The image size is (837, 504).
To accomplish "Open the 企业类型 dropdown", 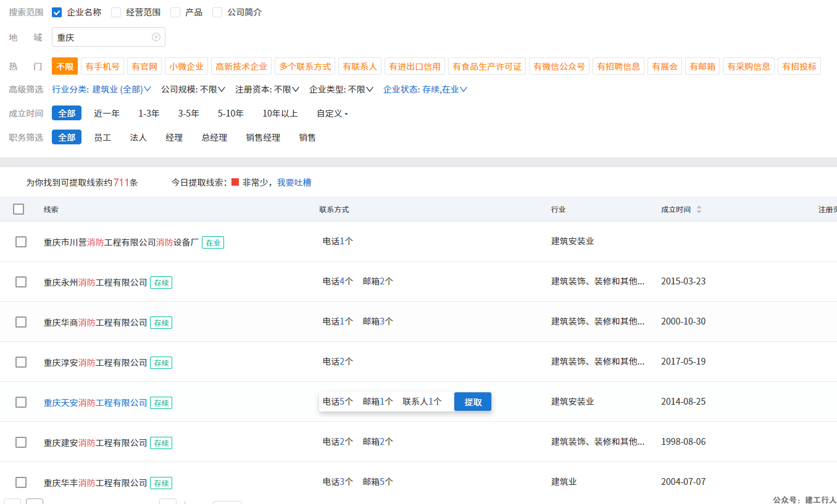I will [x=341, y=89].
